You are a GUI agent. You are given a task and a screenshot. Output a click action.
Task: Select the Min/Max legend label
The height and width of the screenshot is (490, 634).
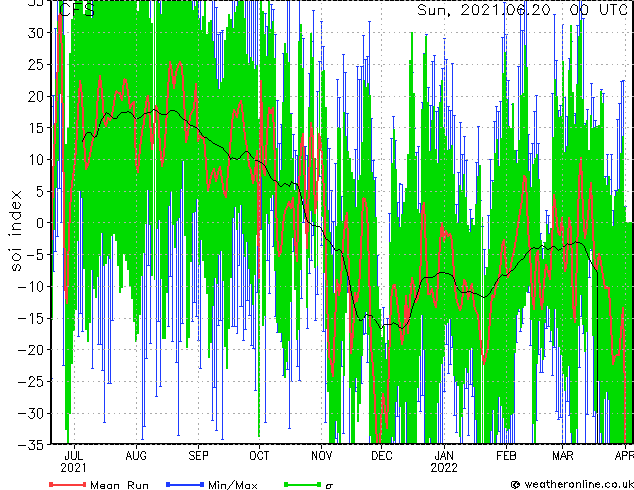click(233, 484)
